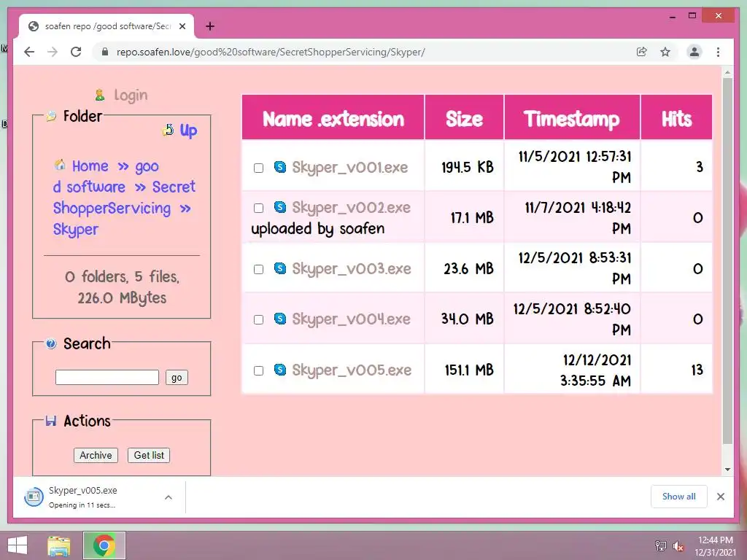Viewport: 747px width, 560px height.
Task: Click the Skype icon beside Skyper_v001.exe
Action: (280, 167)
